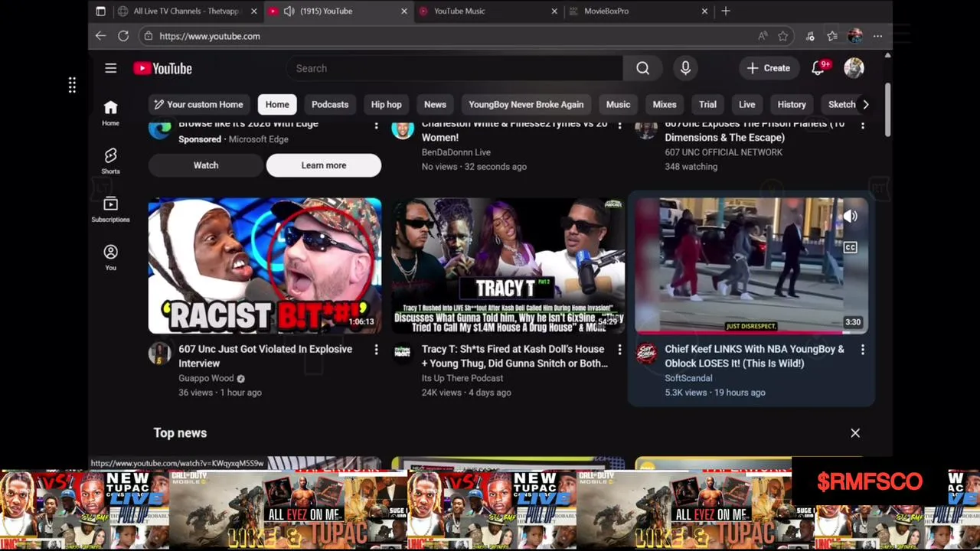Start voice search with microphone icon
Image resolution: width=980 pixels, height=551 pixels.
[x=685, y=68]
